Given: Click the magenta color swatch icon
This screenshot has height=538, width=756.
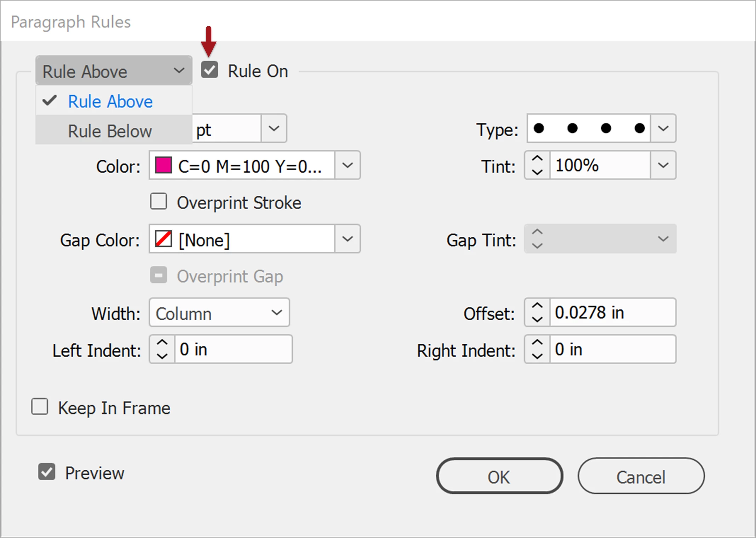Looking at the screenshot, I should point(164,165).
